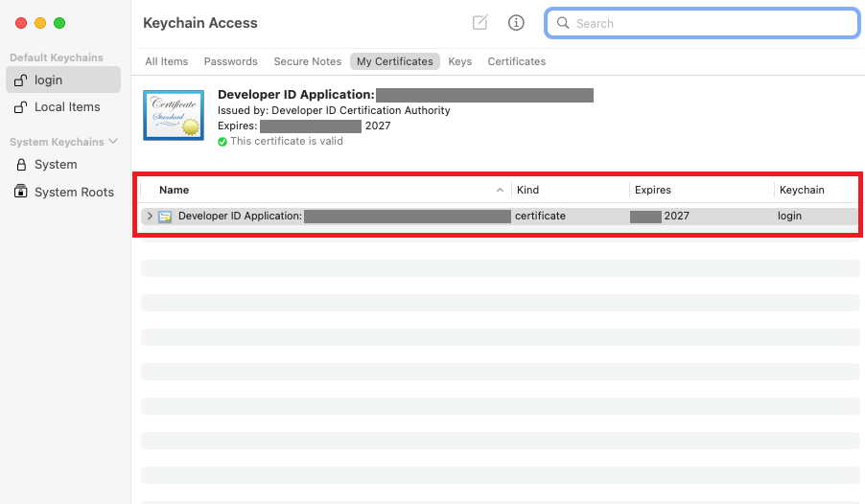Select the login keychain
The height and width of the screenshot is (504, 865).
point(63,80)
